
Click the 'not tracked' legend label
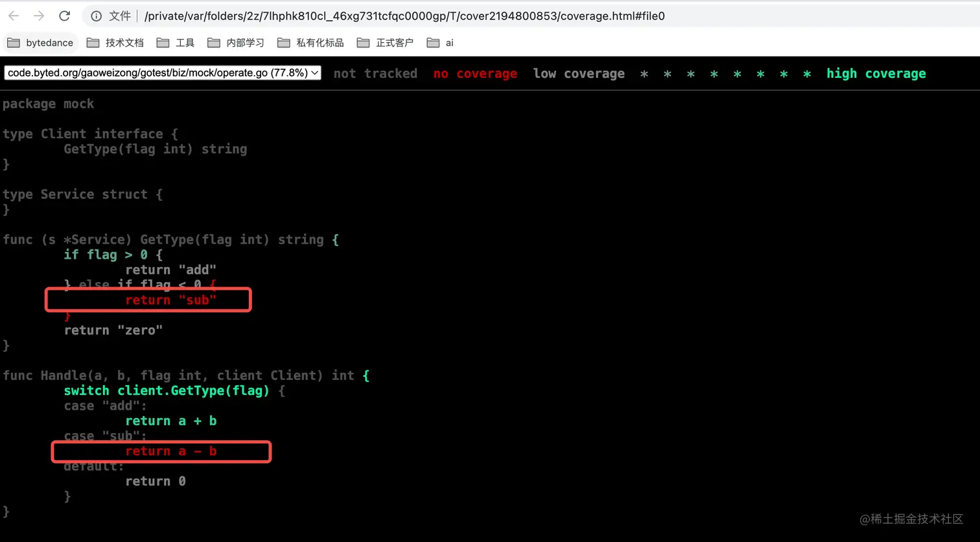375,73
